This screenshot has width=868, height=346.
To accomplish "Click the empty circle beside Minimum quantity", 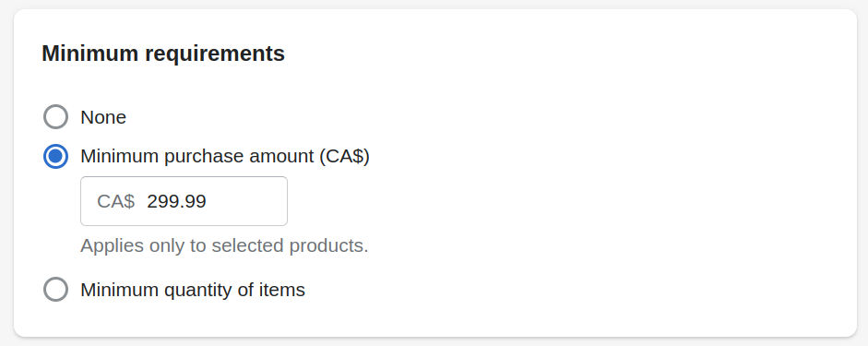I will 56,290.
